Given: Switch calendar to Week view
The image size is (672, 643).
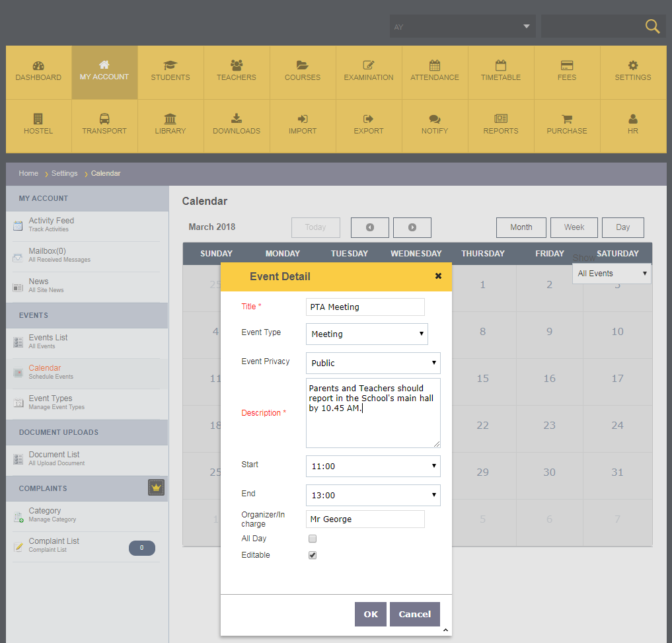Looking at the screenshot, I should (574, 227).
